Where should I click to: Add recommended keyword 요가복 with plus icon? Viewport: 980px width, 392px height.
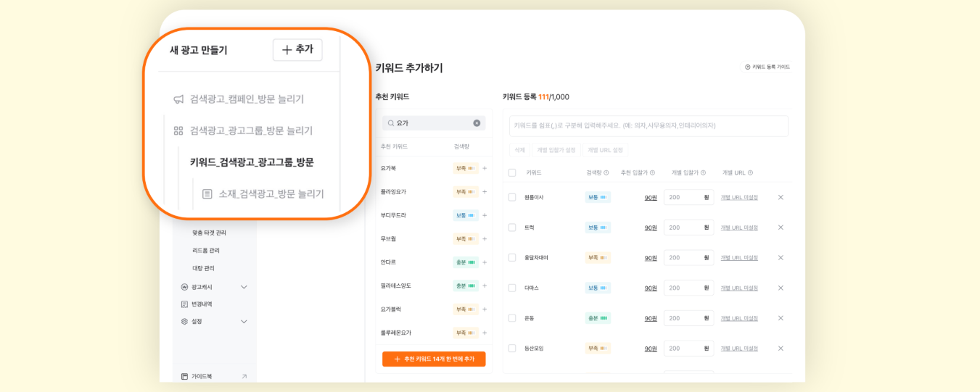point(485,168)
